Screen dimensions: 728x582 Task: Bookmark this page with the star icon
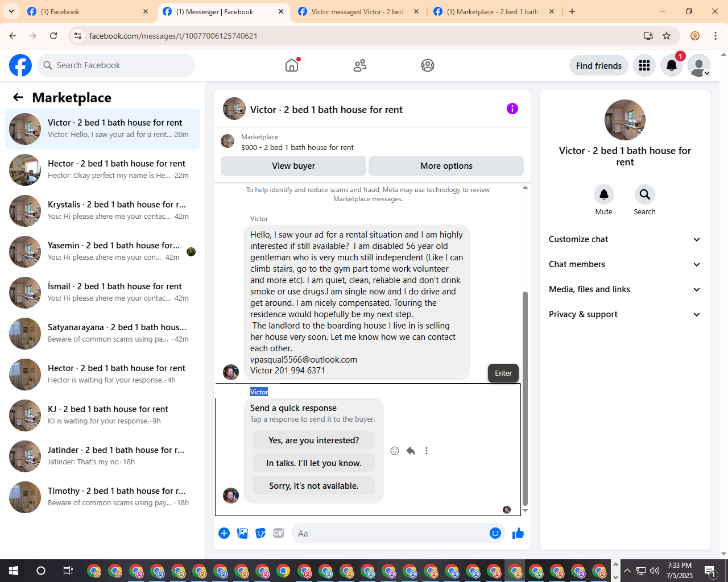point(667,36)
